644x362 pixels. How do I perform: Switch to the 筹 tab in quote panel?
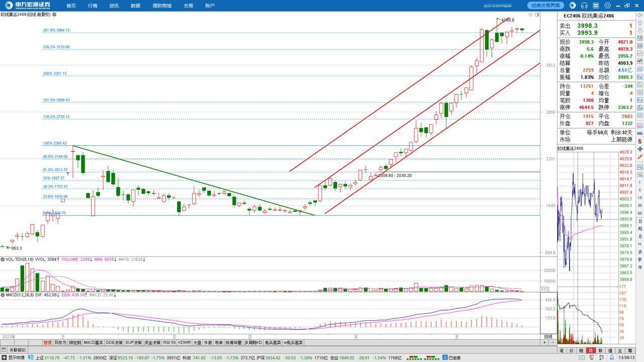[x=630, y=350]
